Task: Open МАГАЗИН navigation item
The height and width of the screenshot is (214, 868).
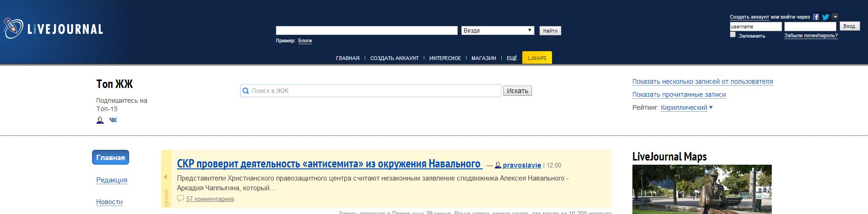Action: coord(484,58)
